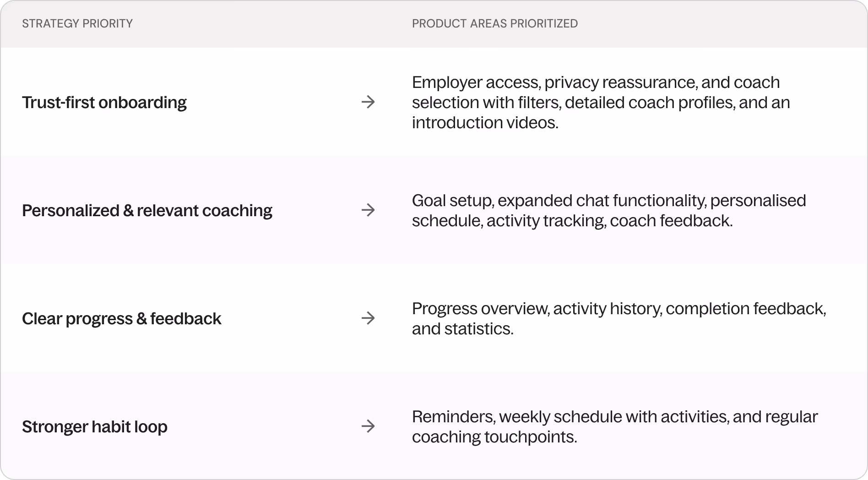The image size is (868, 480).
Task: Click the PRODUCT AREAS PRIORITIZED column header
Action: tap(495, 23)
